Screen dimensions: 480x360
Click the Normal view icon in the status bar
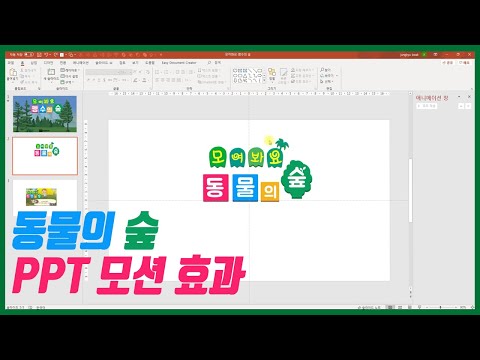point(389,307)
